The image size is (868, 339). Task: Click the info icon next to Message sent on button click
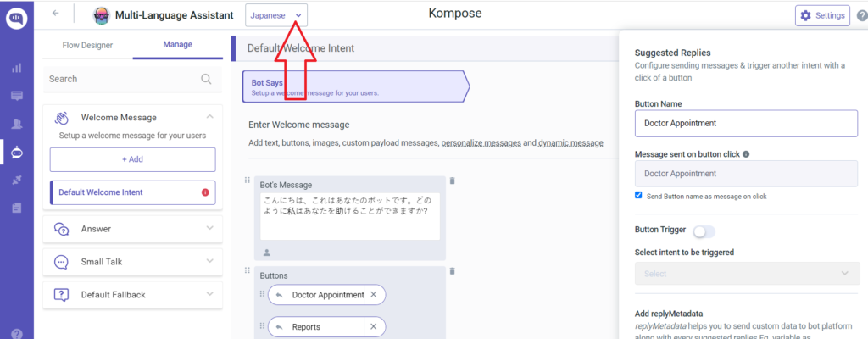pyautogui.click(x=746, y=154)
